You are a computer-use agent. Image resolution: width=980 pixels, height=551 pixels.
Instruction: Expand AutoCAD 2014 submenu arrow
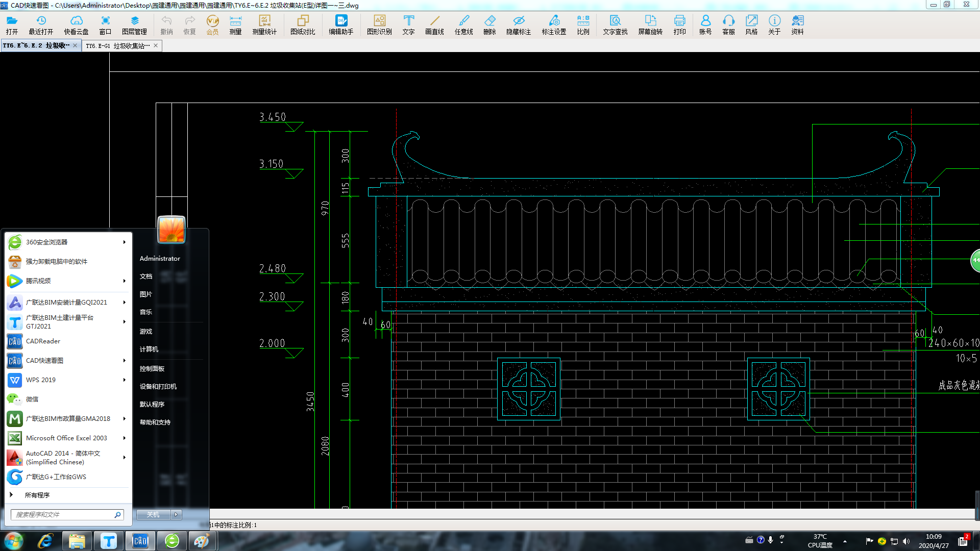coord(124,458)
